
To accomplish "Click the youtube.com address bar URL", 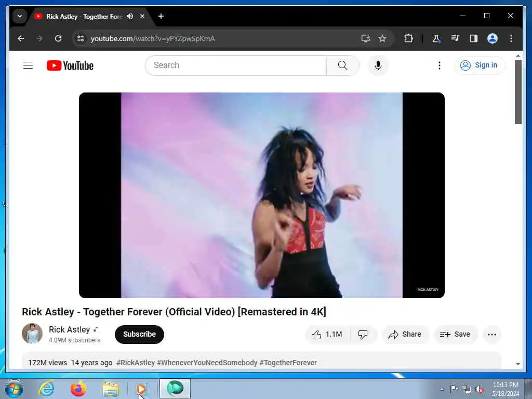I will [x=153, y=38].
